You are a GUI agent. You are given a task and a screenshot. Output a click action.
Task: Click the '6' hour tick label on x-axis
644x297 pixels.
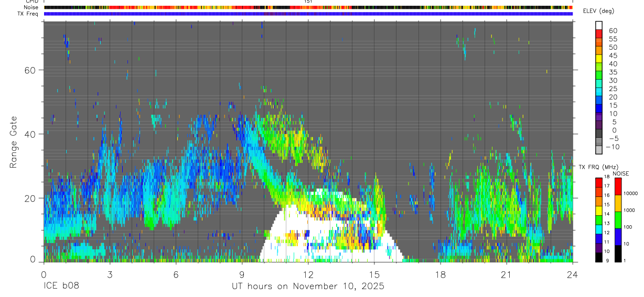(x=176, y=274)
